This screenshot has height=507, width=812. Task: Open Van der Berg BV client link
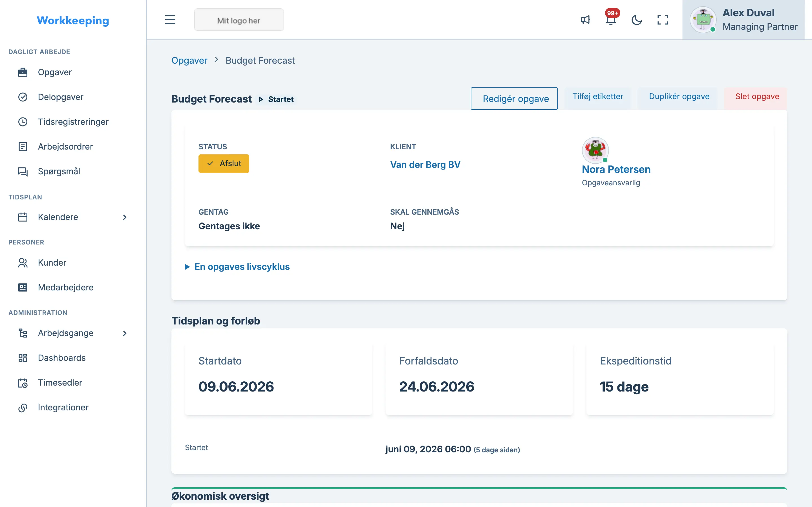(x=425, y=165)
